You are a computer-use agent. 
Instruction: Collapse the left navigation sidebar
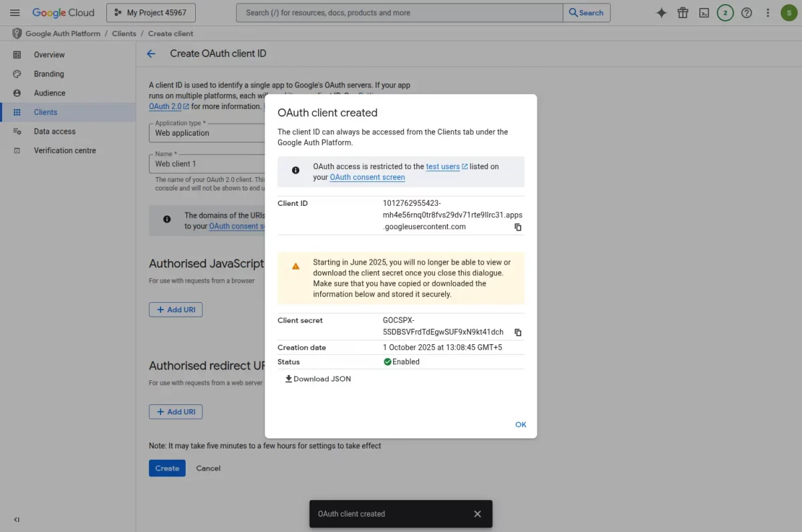point(17,519)
